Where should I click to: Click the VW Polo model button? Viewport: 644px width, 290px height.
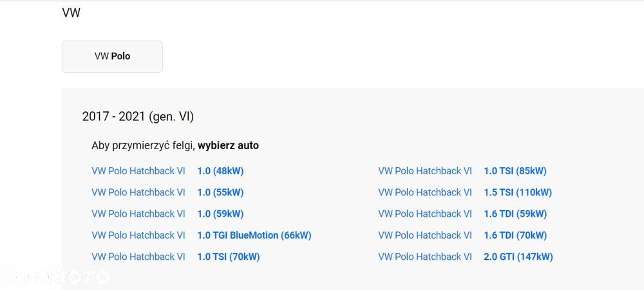point(112,57)
